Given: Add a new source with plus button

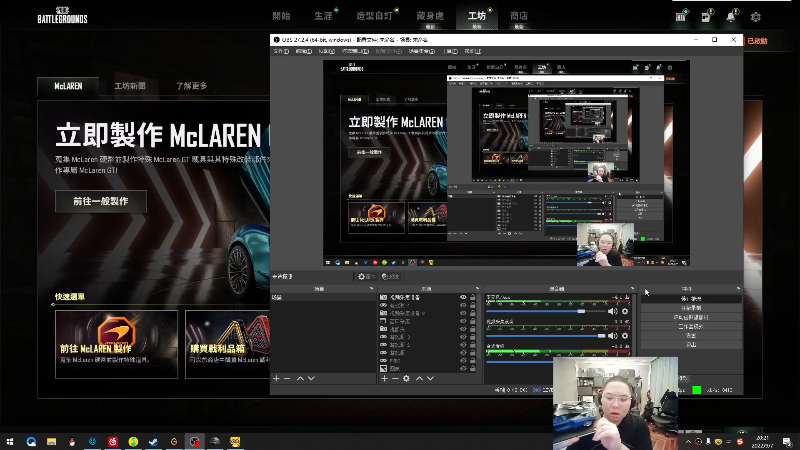Looking at the screenshot, I should click(384, 379).
